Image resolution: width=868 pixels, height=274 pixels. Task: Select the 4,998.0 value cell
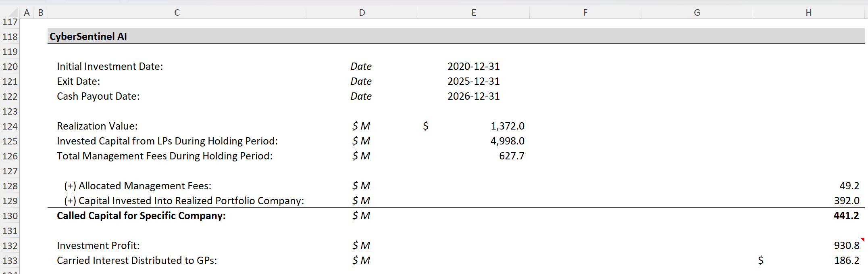(474, 141)
